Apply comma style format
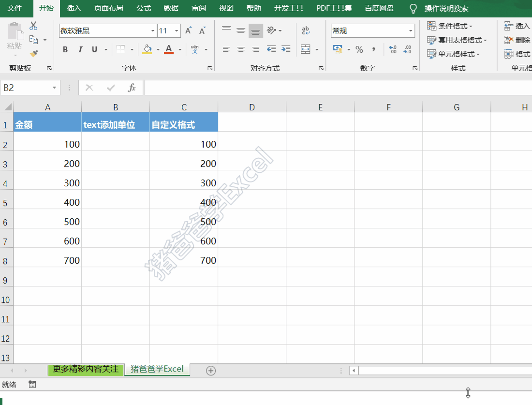This screenshot has width=532, height=405. tap(373, 49)
